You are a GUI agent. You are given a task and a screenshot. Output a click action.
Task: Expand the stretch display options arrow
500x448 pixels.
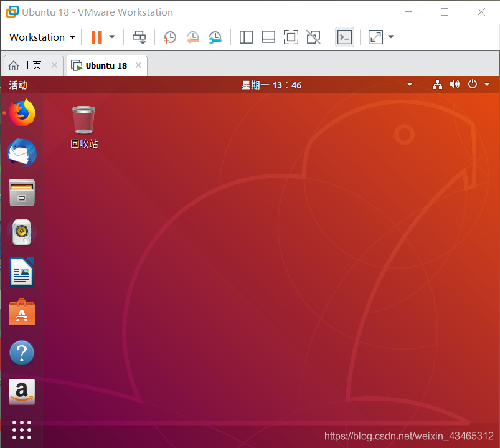pyautogui.click(x=391, y=37)
